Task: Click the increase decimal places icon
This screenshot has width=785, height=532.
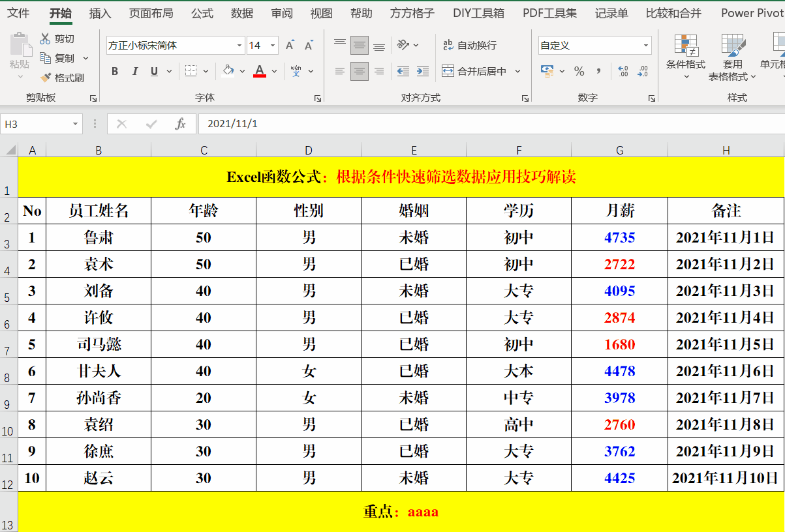Action: coord(622,71)
